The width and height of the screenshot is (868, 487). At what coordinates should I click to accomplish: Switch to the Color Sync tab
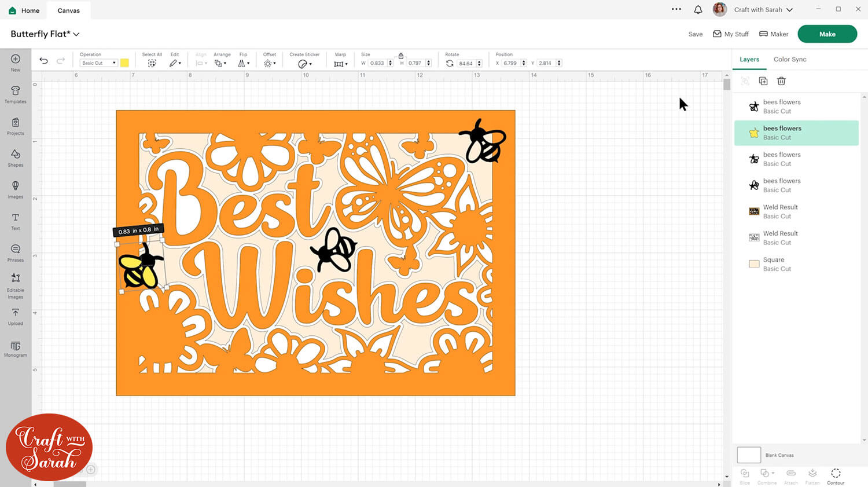789,59
